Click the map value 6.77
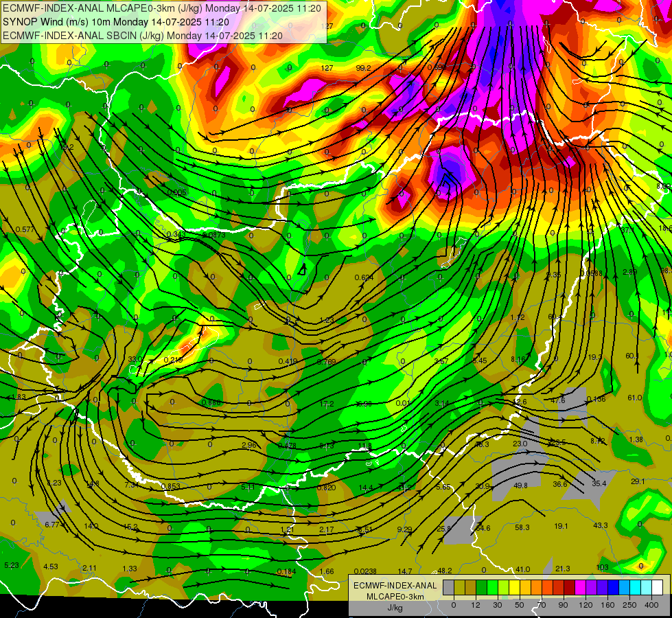672x618 pixels. (51, 525)
